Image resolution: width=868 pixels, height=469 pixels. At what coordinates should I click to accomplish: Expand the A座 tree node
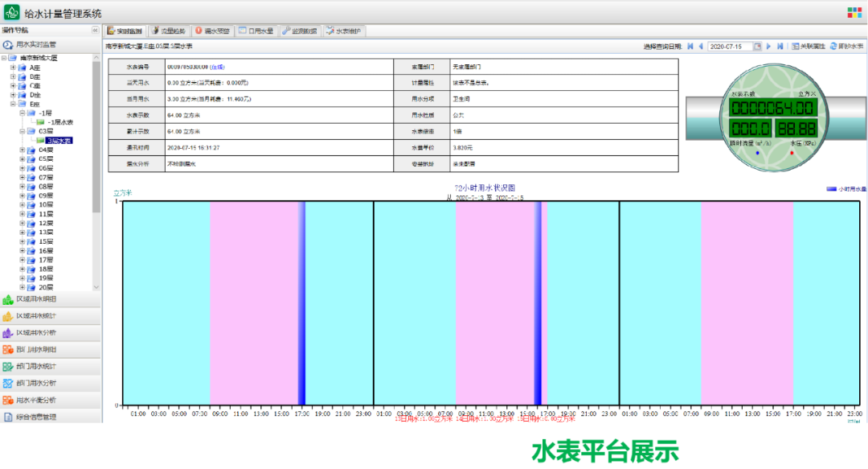(13, 68)
